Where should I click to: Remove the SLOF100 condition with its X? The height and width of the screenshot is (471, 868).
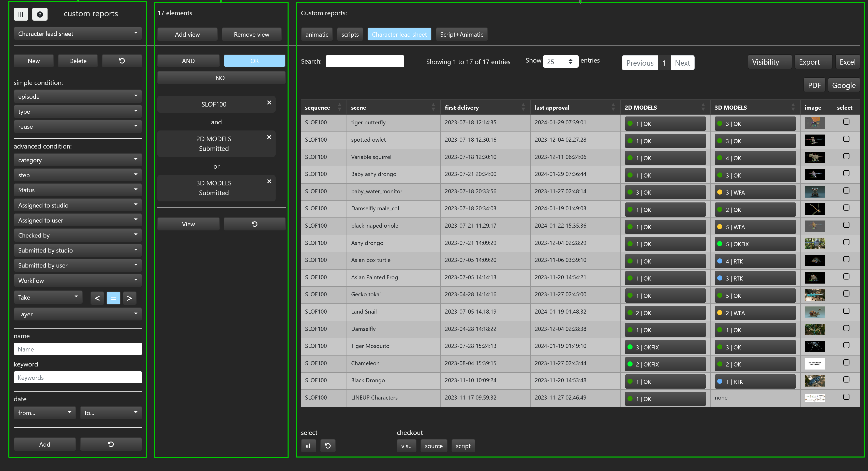(269, 102)
